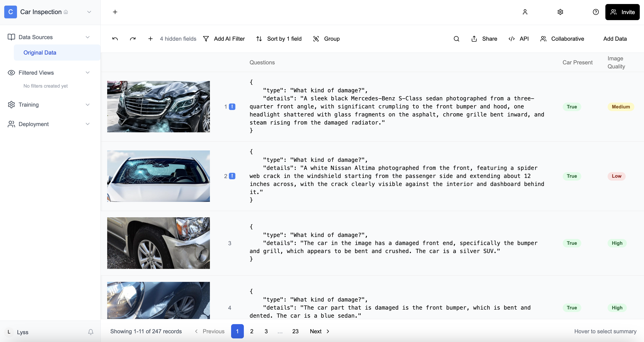Redo the last change
The width and height of the screenshot is (644, 342).
pos(133,39)
